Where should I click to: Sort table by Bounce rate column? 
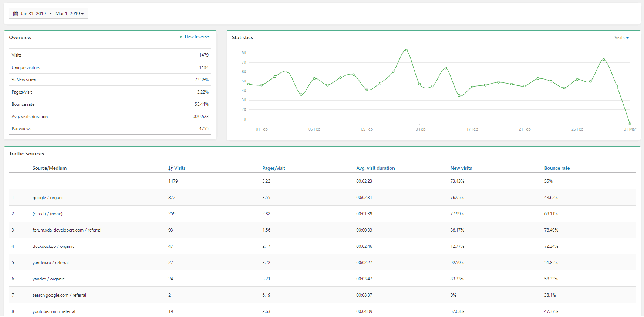pos(557,168)
